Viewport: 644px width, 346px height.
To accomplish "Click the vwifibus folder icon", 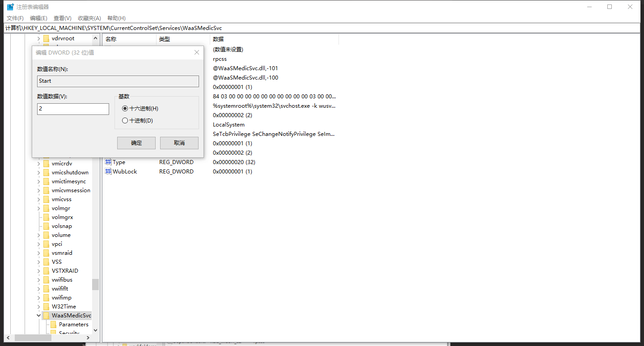I will click(x=46, y=280).
